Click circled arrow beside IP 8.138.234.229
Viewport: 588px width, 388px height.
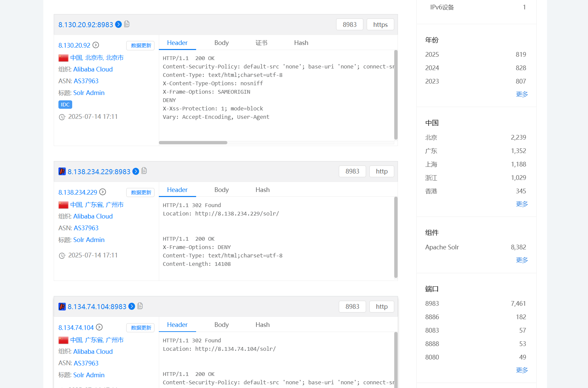(103, 192)
